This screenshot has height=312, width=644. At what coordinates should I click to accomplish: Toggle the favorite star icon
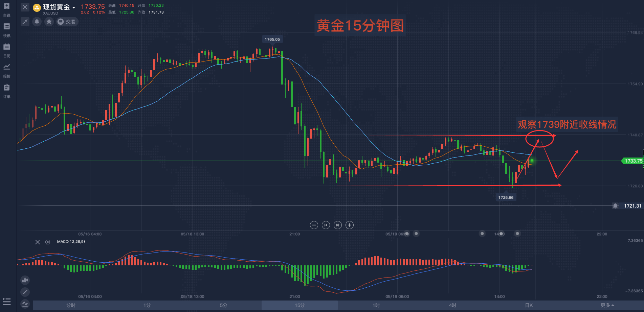coord(49,22)
